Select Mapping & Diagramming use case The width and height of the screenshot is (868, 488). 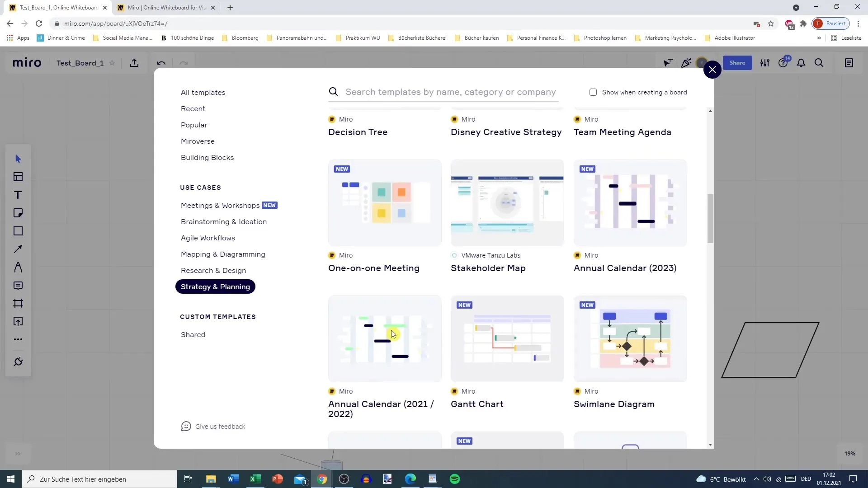pos(223,254)
